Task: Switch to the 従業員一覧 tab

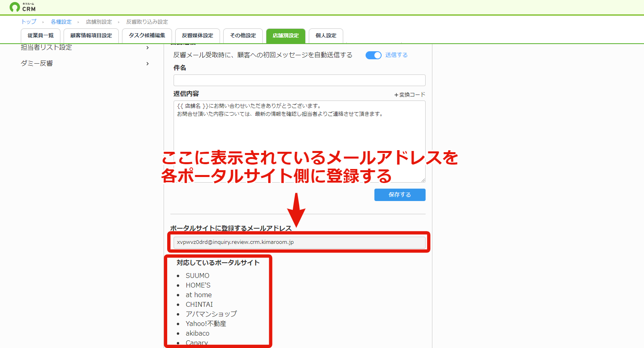Action: pyautogui.click(x=40, y=36)
